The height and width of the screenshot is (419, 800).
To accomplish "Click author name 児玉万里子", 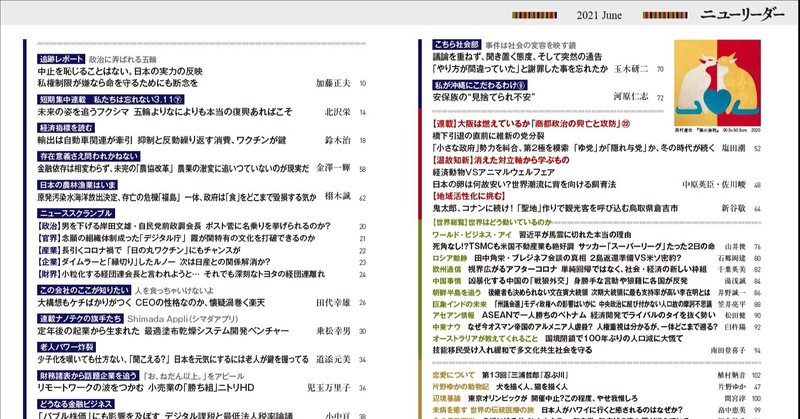I will [x=329, y=388].
